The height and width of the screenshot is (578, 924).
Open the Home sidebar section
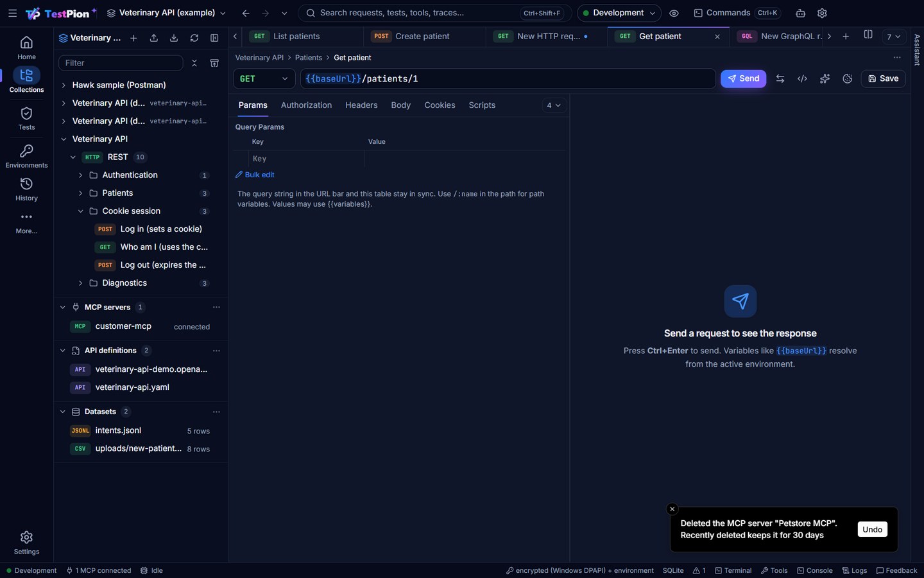click(x=26, y=48)
